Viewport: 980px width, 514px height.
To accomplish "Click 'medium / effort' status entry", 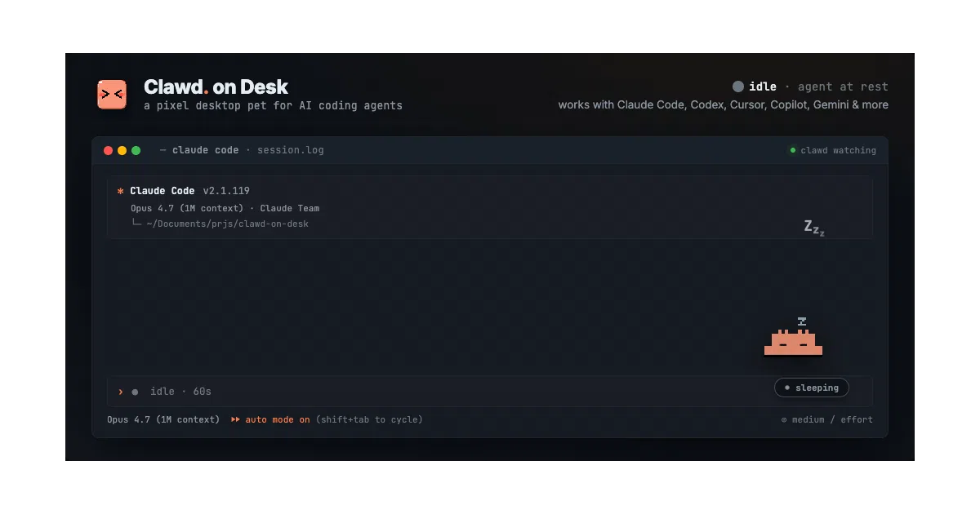I will coord(832,419).
